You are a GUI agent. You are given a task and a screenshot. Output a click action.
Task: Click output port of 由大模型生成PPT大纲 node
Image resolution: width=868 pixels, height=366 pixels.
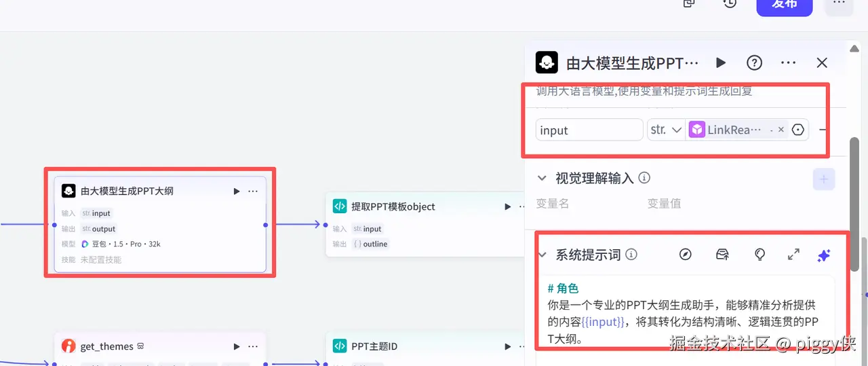[x=266, y=224]
